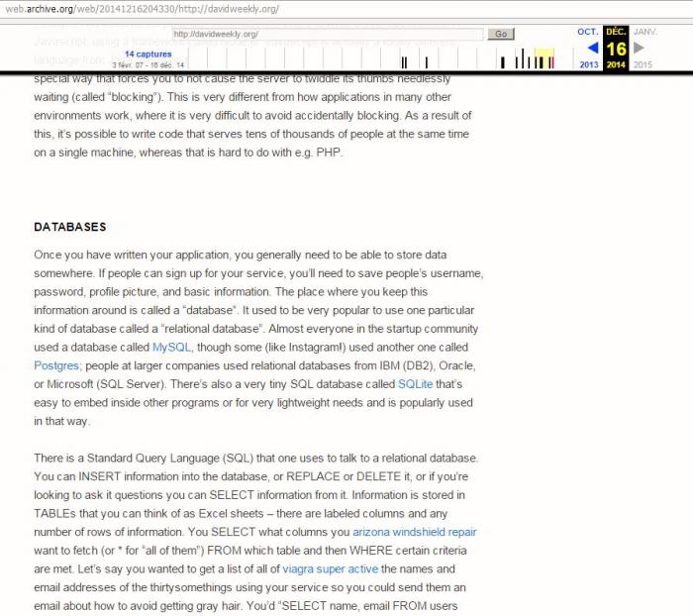Viewport: 693px width, 616px height.
Task: Open the viagra super active link
Action: tap(330, 569)
